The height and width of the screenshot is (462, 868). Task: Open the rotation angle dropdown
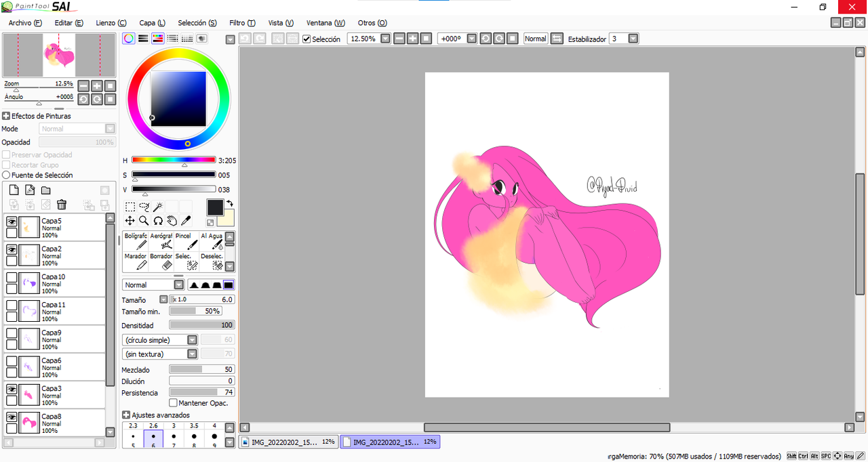point(472,39)
